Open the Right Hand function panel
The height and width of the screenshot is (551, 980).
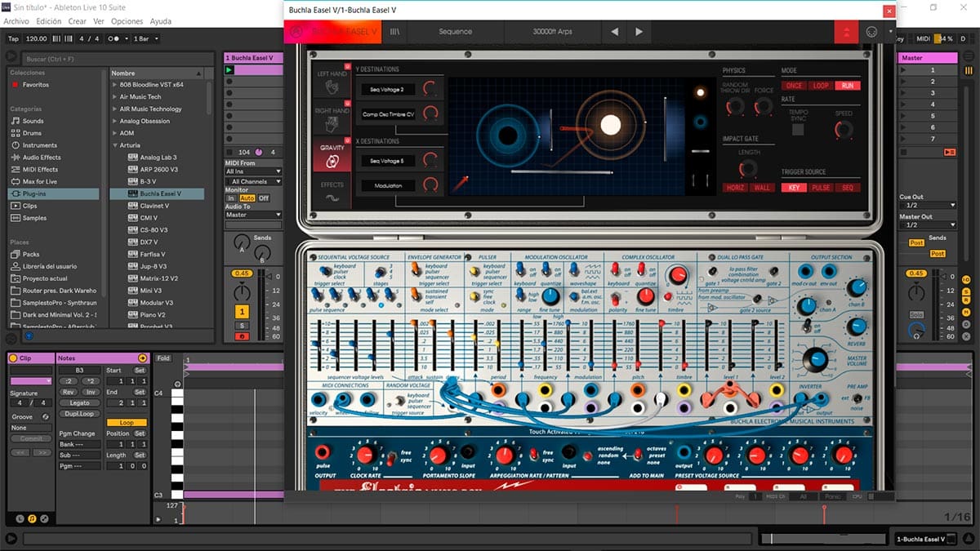[x=332, y=117]
